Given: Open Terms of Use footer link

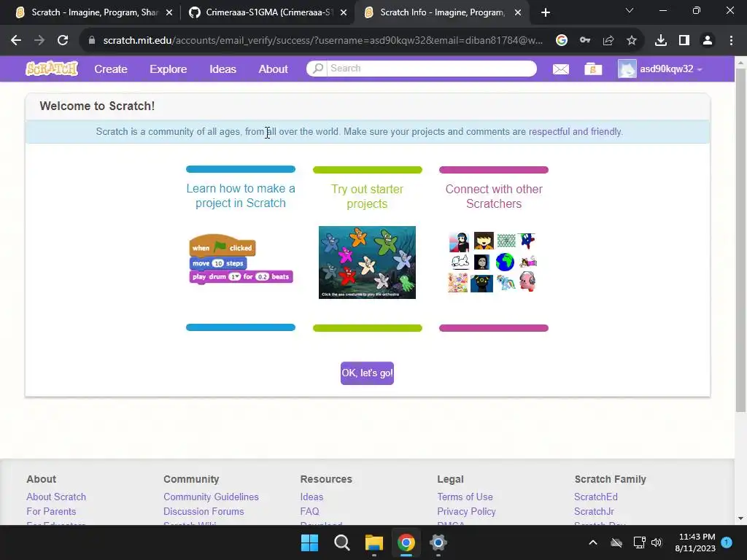Looking at the screenshot, I should click(465, 497).
